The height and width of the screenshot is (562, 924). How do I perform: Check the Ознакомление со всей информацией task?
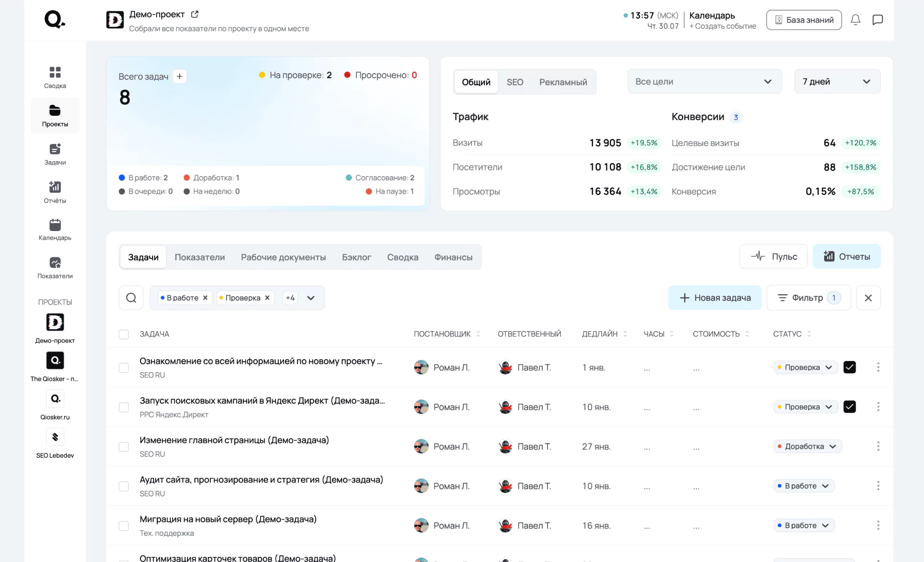coord(124,368)
